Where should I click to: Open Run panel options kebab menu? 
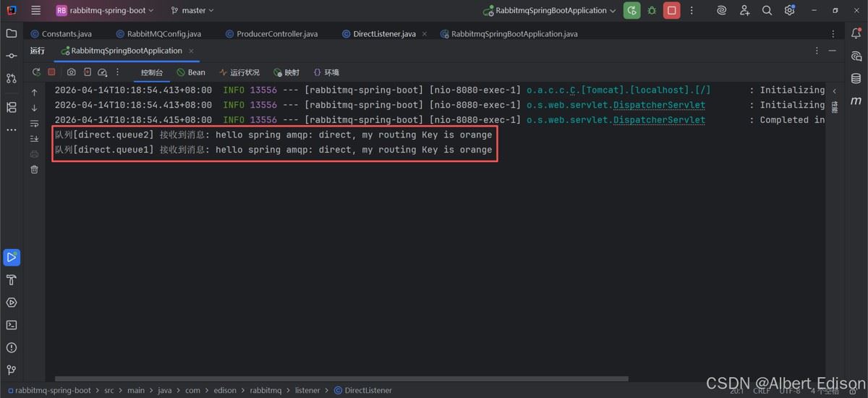817,51
